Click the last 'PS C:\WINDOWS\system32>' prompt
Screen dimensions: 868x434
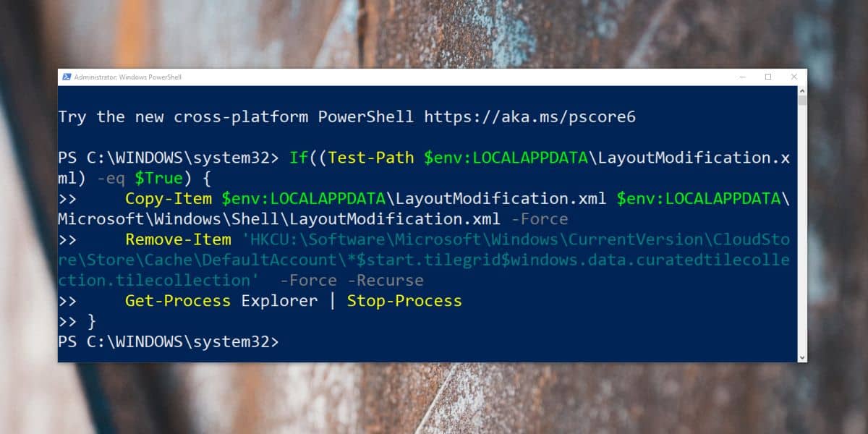pos(168,341)
